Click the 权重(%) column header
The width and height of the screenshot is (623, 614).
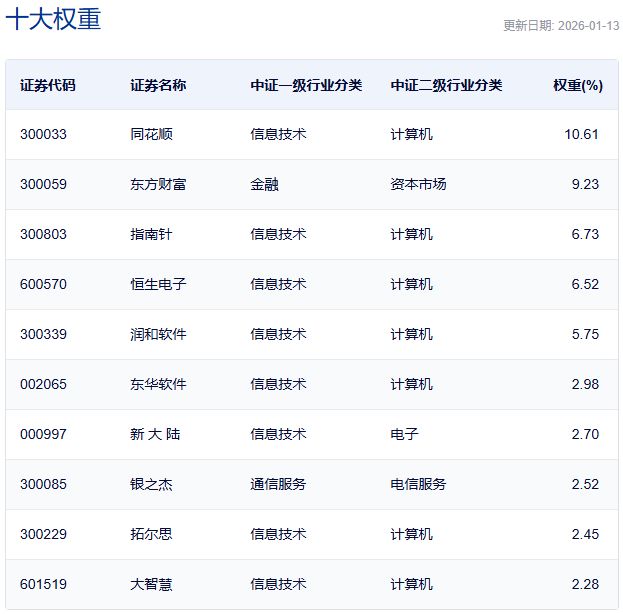(578, 85)
